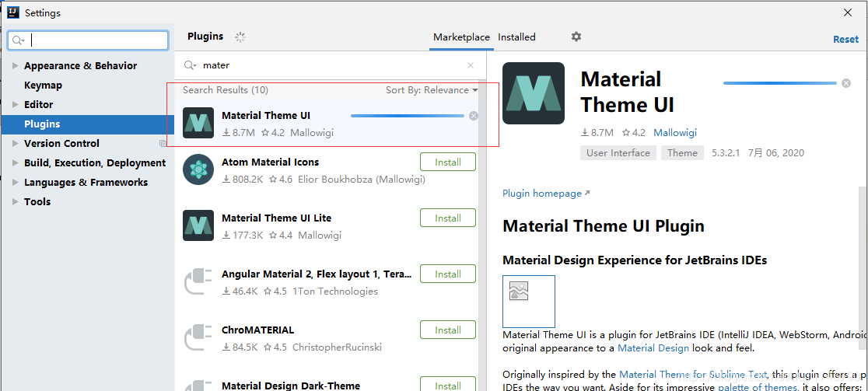Cancel the Material Theme UI install in the list
This screenshot has height=391, width=868.
pyautogui.click(x=474, y=116)
